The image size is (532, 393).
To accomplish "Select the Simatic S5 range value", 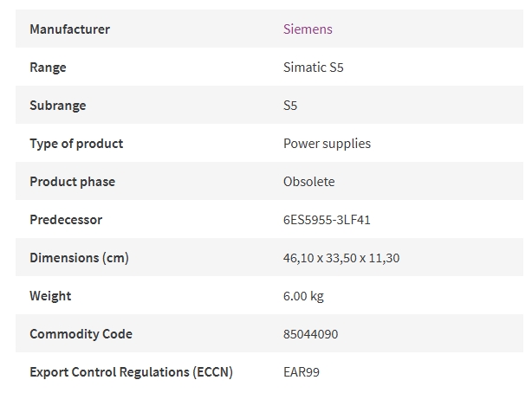I will point(313,68).
